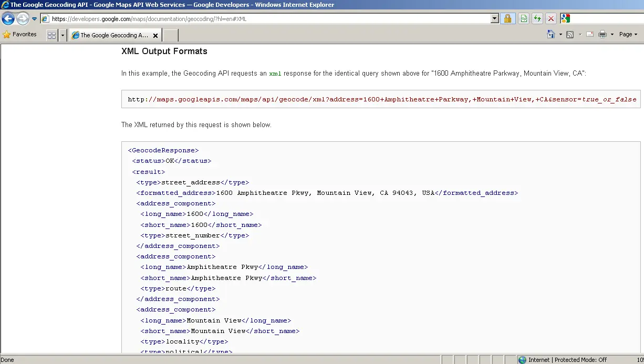The height and width of the screenshot is (364, 644).
Task: Click the short_name Mountain View line
Action: pyautogui.click(x=220, y=331)
